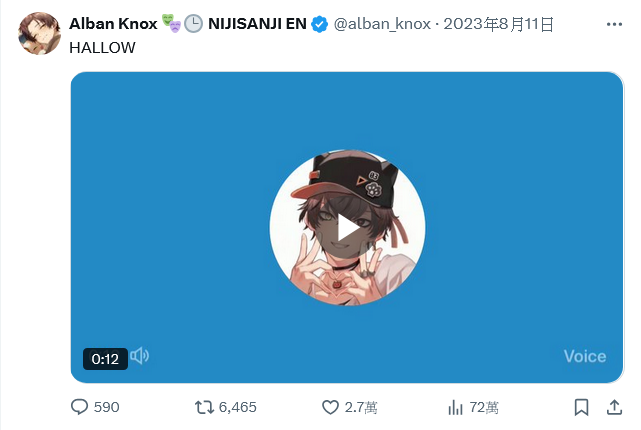Open the reply speech bubble icon
Screen dimensions: 641x430
pos(79,407)
